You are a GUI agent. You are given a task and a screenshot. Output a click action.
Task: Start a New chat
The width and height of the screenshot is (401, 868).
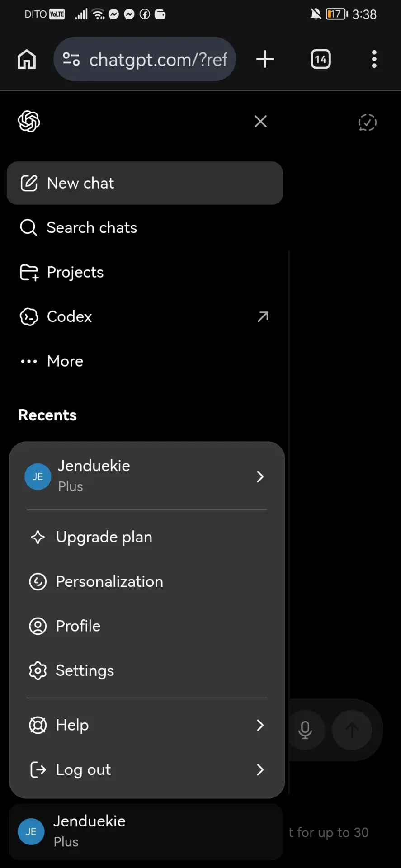click(145, 183)
